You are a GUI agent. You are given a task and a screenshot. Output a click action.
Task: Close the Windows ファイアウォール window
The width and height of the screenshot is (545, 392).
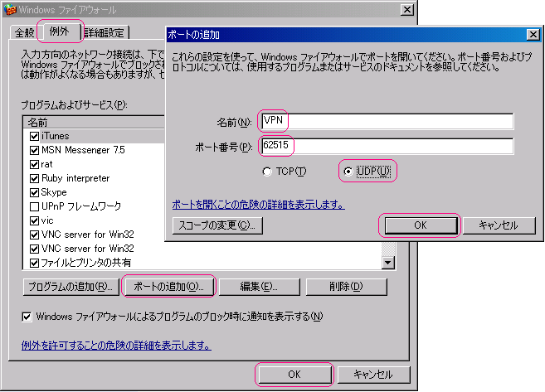pyautogui.click(x=406, y=9)
